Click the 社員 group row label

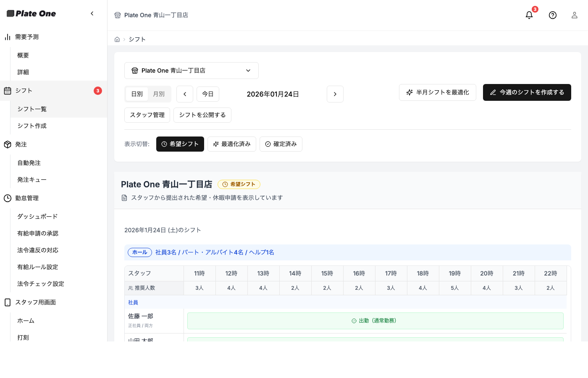click(x=133, y=302)
